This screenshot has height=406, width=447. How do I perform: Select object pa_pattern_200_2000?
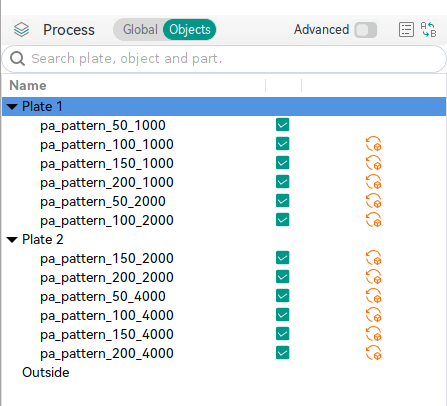point(107,278)
